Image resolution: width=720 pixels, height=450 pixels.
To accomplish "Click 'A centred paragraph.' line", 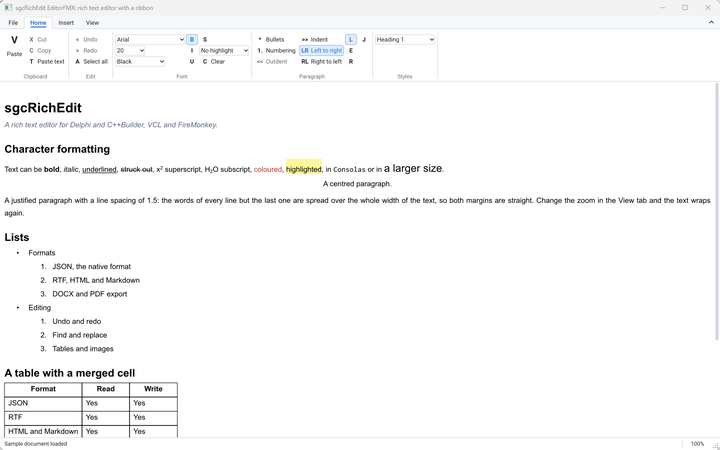I will (x=357, y=184).
